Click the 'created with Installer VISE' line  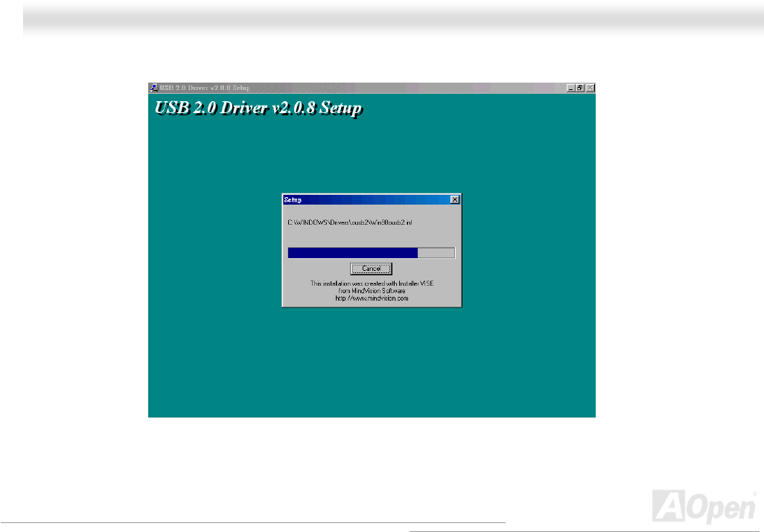372,283
